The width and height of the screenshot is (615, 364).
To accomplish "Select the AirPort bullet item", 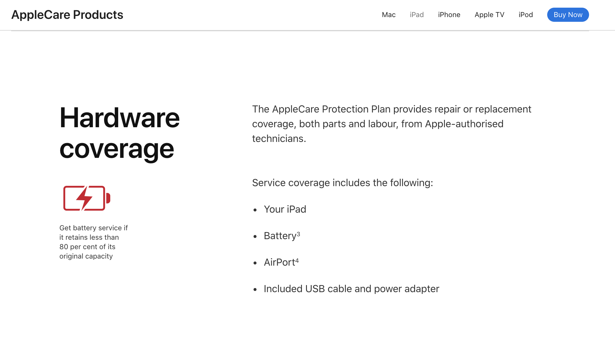I will 279,262.
